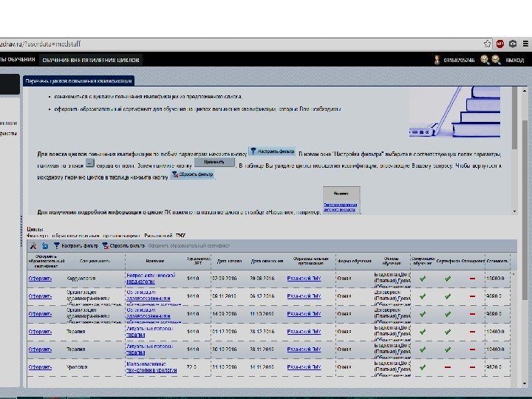
Task: Click green checkmark in Кардиология row's certificate column
Action: click(448, 279)
